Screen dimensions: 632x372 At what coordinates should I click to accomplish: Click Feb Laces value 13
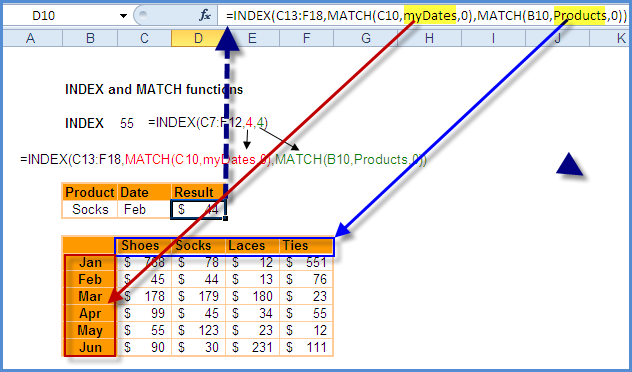(252, 279)
